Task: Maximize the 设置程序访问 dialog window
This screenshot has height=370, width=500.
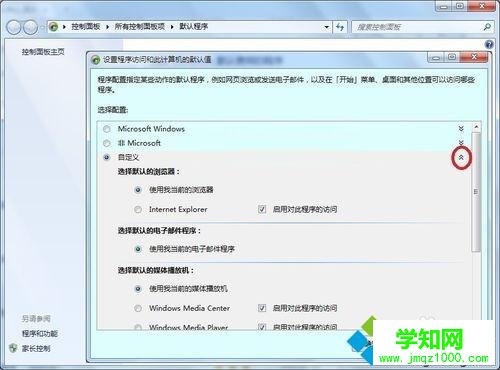Action: tap(452, 57)
